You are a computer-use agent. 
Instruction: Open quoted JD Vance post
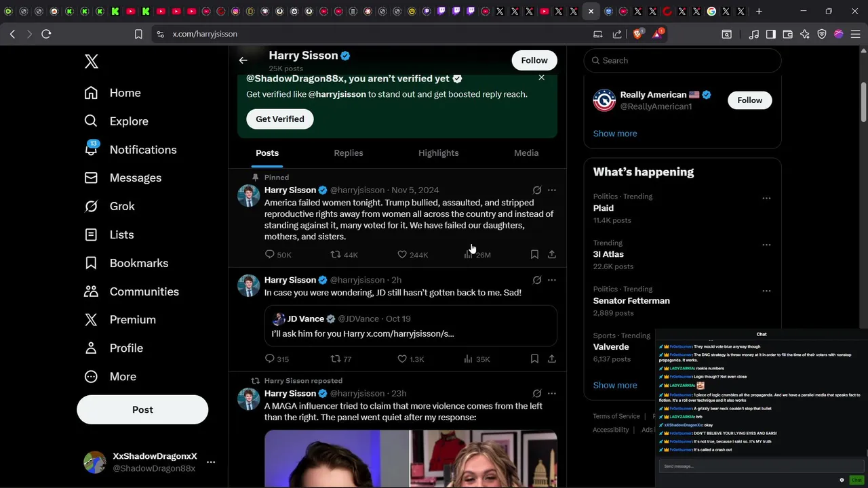tap(411, 326)
